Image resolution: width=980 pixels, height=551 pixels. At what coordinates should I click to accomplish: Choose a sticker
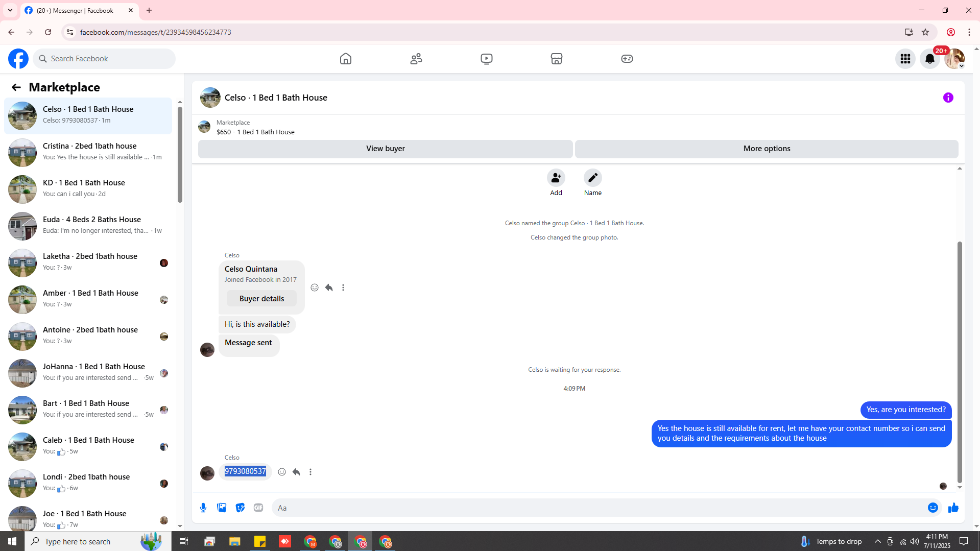(240, 508)
